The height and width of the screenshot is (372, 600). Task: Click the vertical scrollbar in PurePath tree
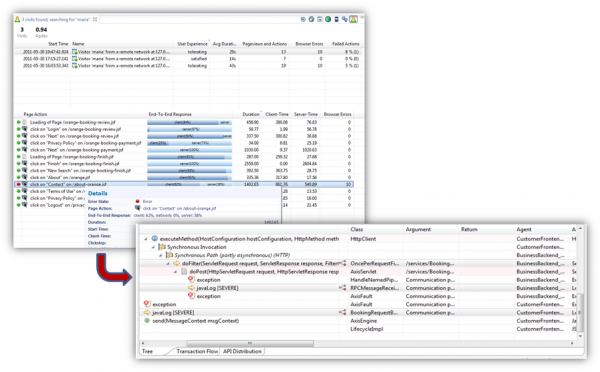pyautogui.click(x=580, y=312)
